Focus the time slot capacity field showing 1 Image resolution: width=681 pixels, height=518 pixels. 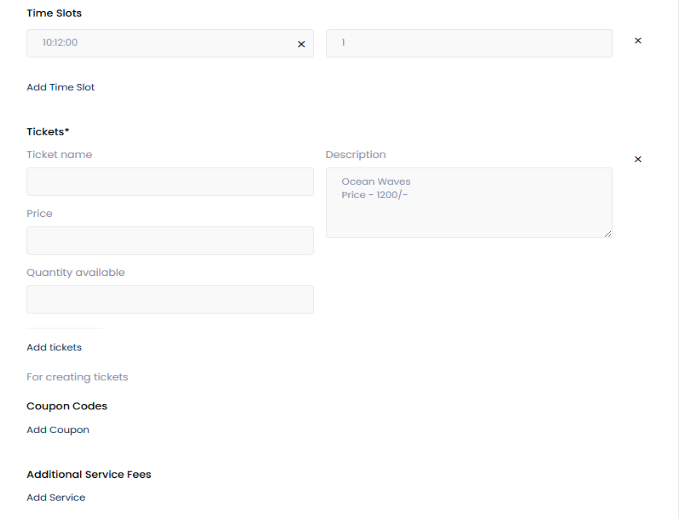click(x=468, y=43)
